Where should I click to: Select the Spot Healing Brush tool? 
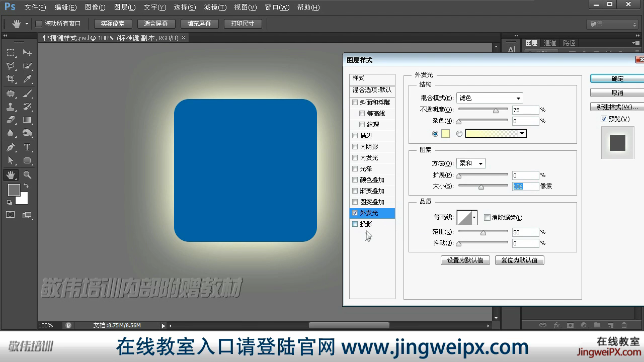11,94
